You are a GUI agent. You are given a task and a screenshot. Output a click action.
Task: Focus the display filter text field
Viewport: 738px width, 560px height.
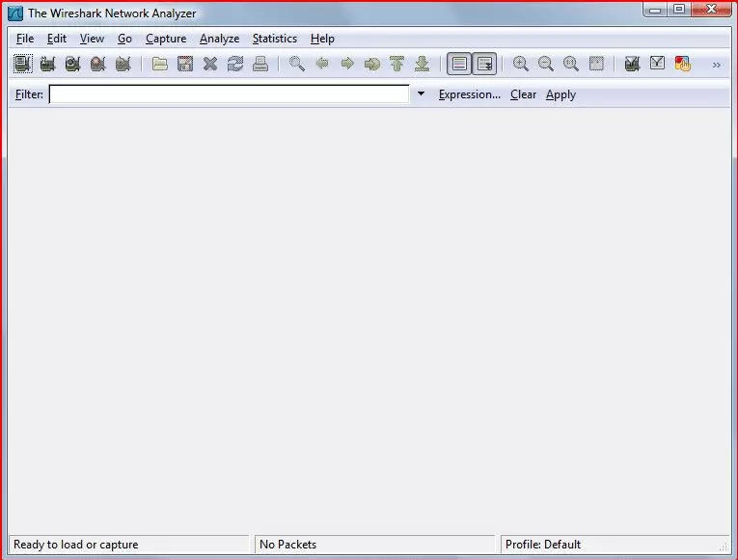click(230, 94)
